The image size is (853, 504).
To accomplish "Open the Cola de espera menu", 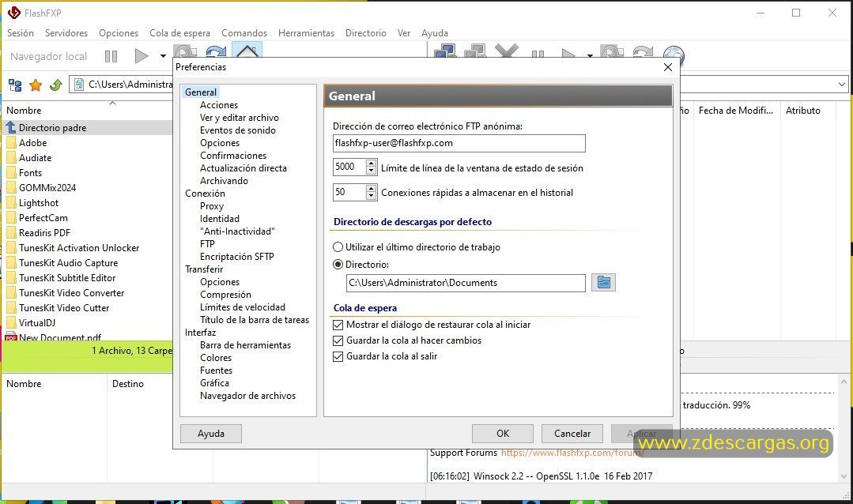I will pos(179,33).
